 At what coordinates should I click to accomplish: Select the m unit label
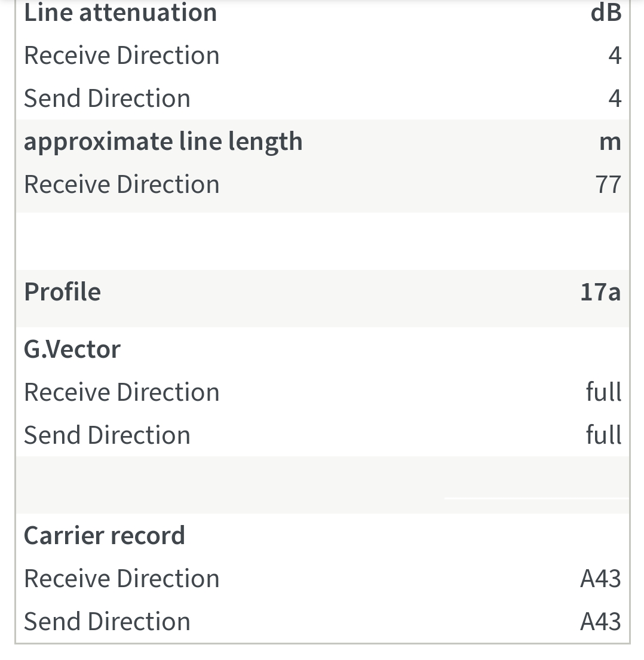tap(610, 142)
